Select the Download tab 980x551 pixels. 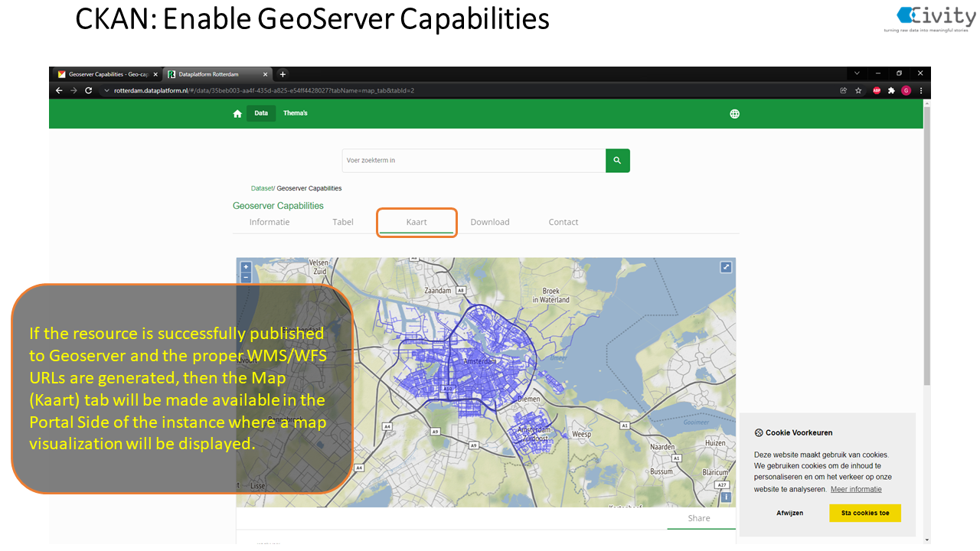[x=490, y=222]
